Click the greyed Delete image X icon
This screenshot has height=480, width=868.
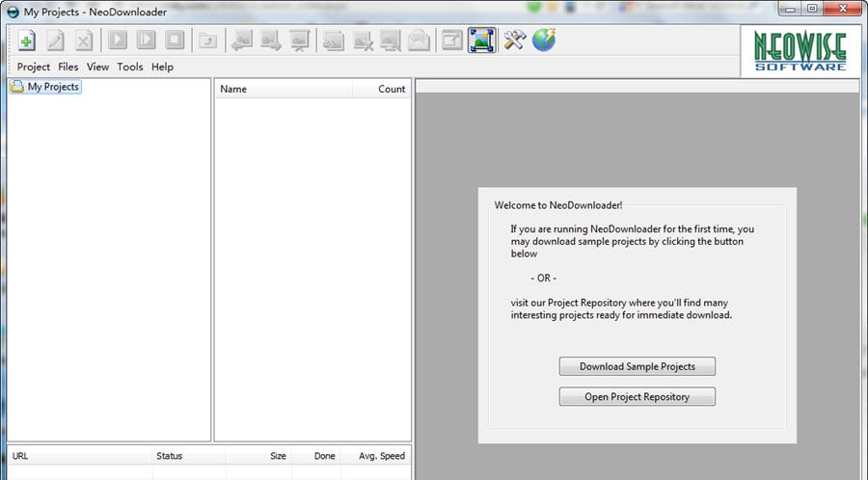point(362,40)
